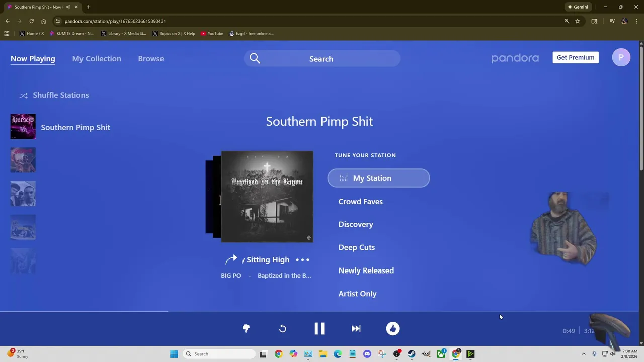The image size is (644, 362).
Task: Click the search magnifier icon
Action: coord(255,59)
